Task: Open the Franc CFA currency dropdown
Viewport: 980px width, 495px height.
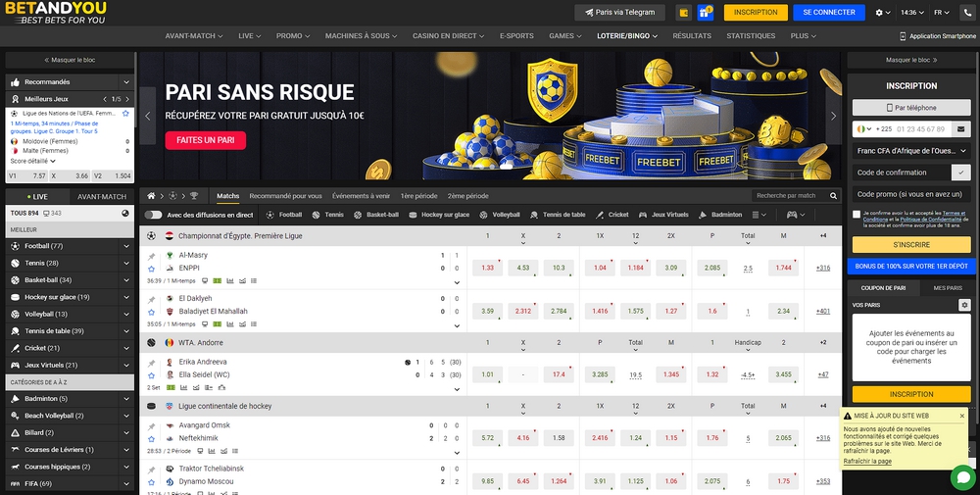Action: click(911, 151)
